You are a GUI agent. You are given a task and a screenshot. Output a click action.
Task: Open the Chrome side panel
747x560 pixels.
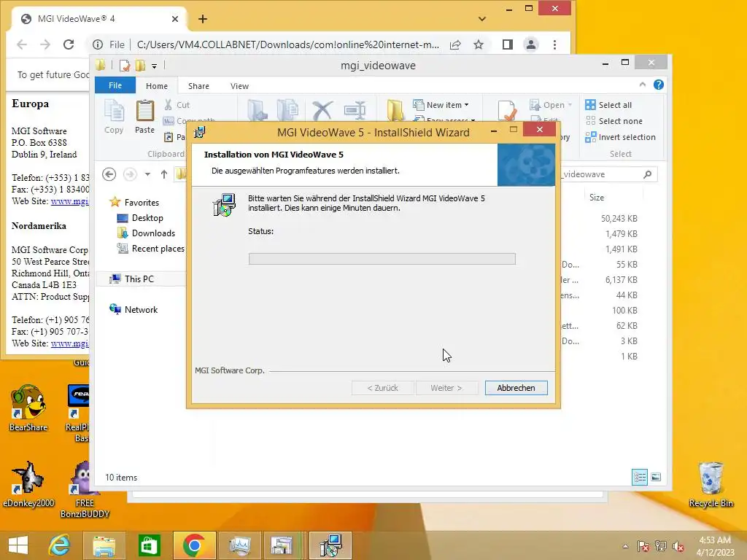click(x=508, y=44)
